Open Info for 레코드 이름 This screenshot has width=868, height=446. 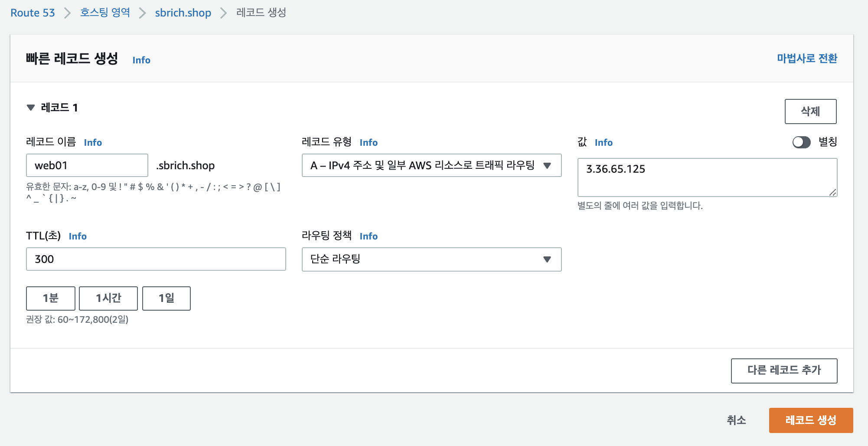tap(93, 142)
